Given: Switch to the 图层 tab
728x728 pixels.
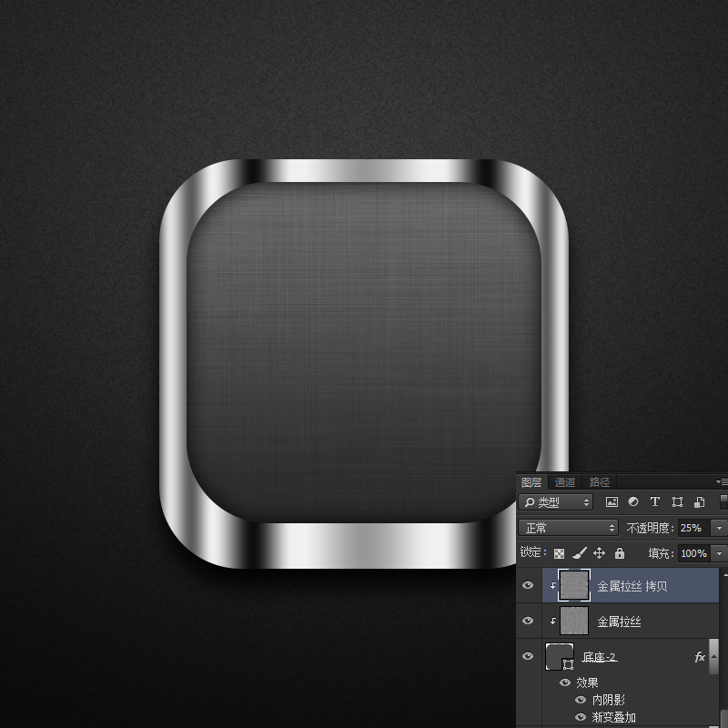Looking at the screenshot, I should coord(531,482).
